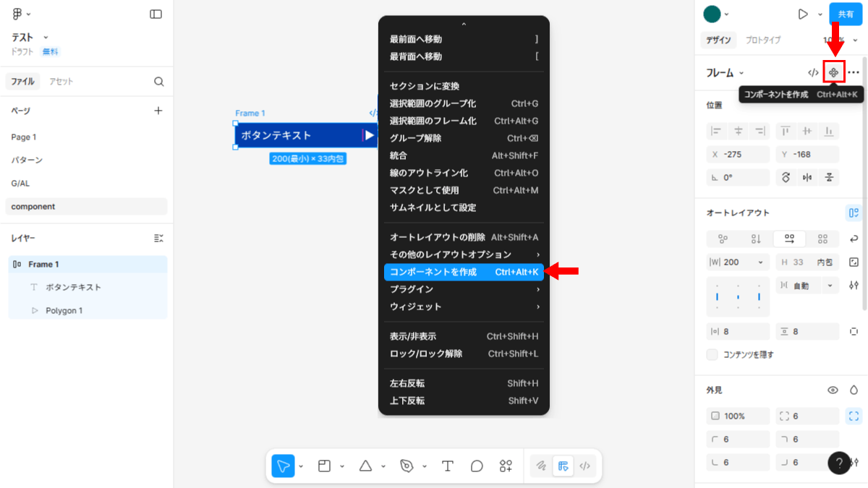Click the Create Component icon in right panel

click(833, 72)
